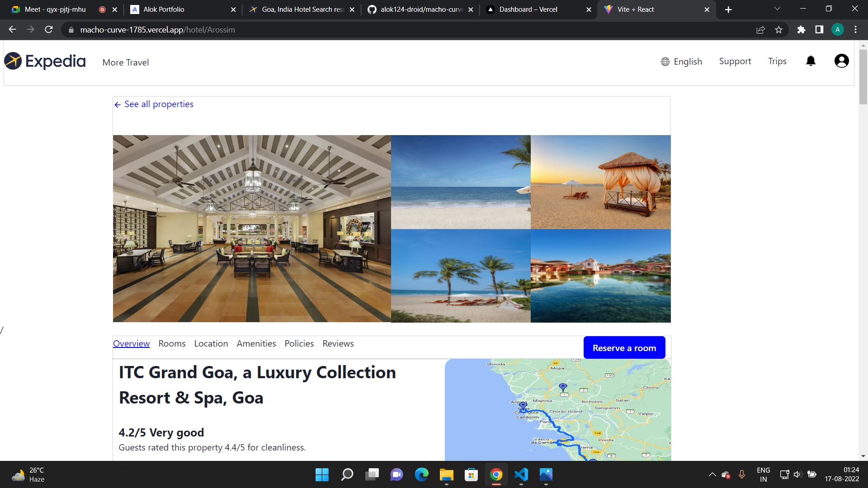Open Microsoft Store from taskbar
Screen dimensions: 868x488
[x=471, y=474]
